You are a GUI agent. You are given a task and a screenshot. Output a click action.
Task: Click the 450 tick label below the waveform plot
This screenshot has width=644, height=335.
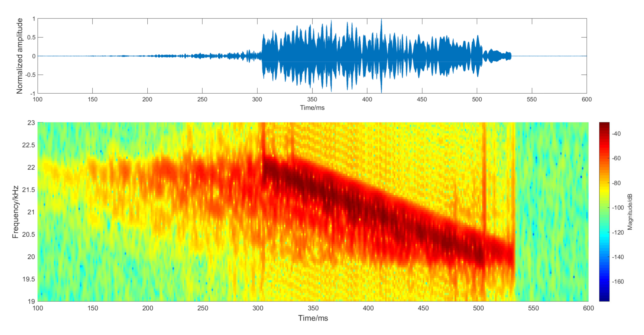(x=422, y=99)
